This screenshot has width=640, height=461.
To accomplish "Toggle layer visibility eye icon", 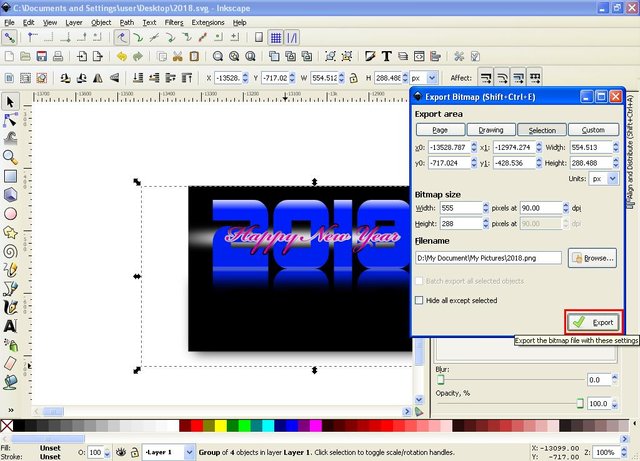I will click(x=120, y=452).
